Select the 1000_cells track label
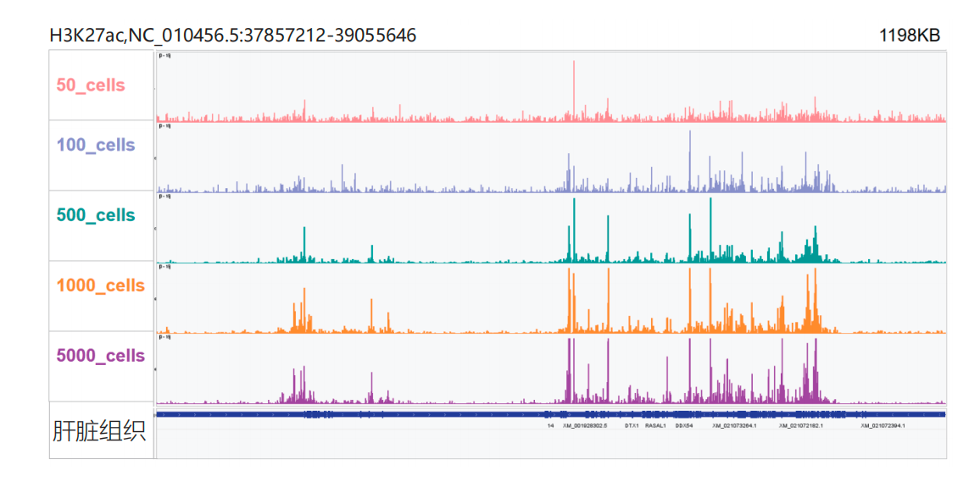This screenshot has height=493, width=980. (100, 285)
